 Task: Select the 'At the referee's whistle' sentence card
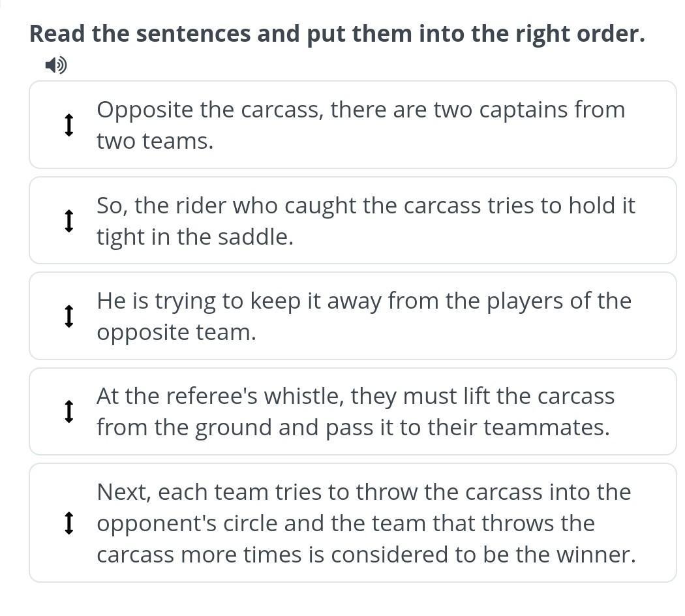[352, 412]
